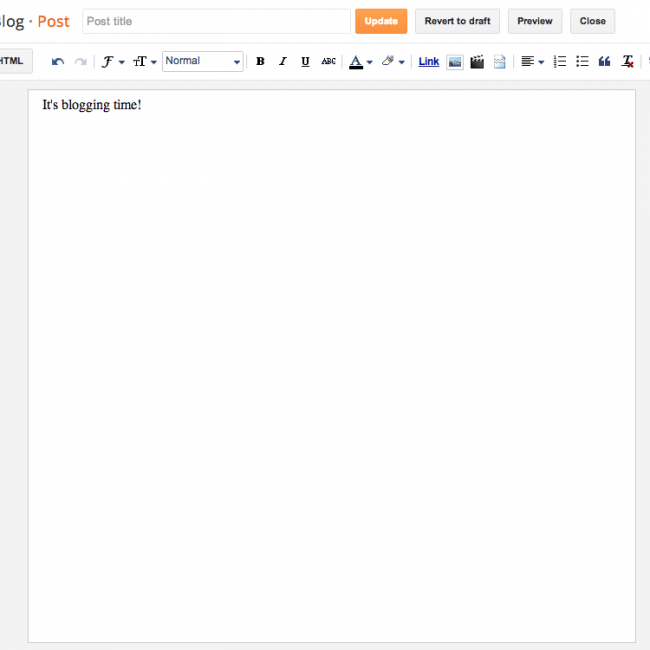Redo the last undone edit
This screenshot has width=650, height=650.
pyautogui.click(x=80, y=62)
